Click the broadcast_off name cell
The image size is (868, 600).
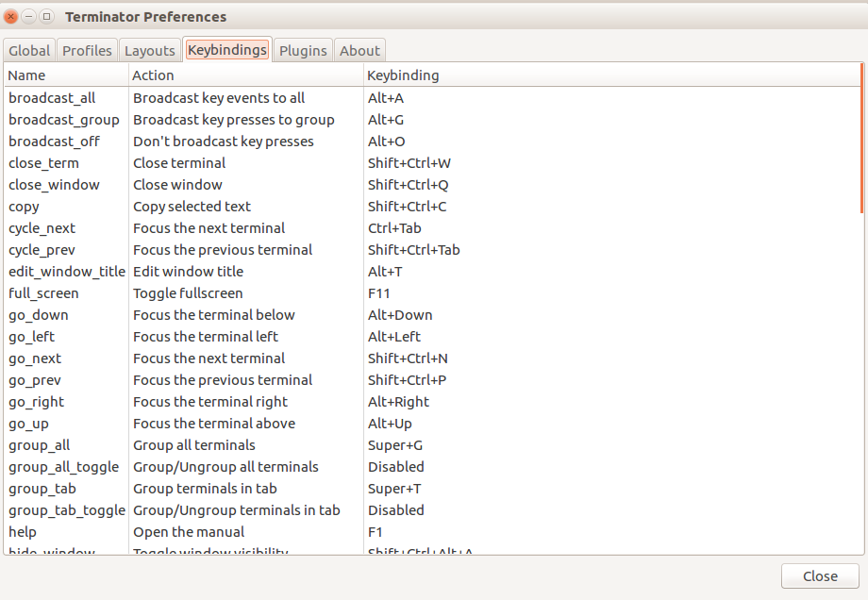(x=54, y=142)
